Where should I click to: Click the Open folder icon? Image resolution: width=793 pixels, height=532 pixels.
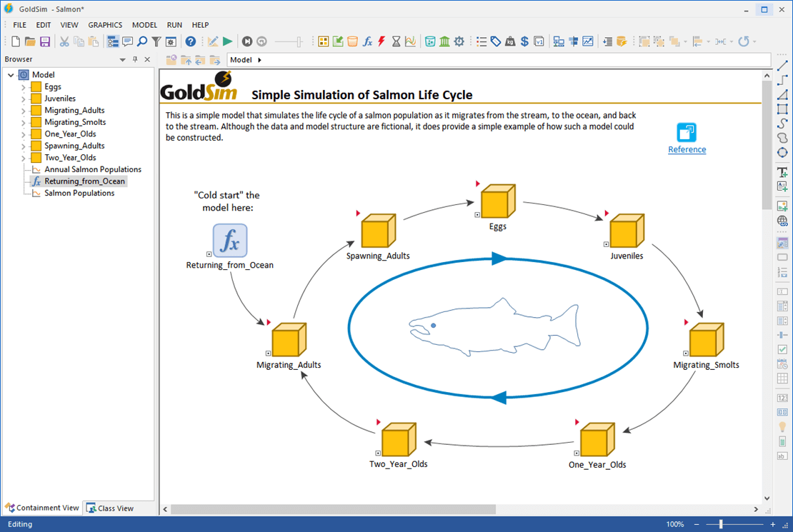pos(30,41)
